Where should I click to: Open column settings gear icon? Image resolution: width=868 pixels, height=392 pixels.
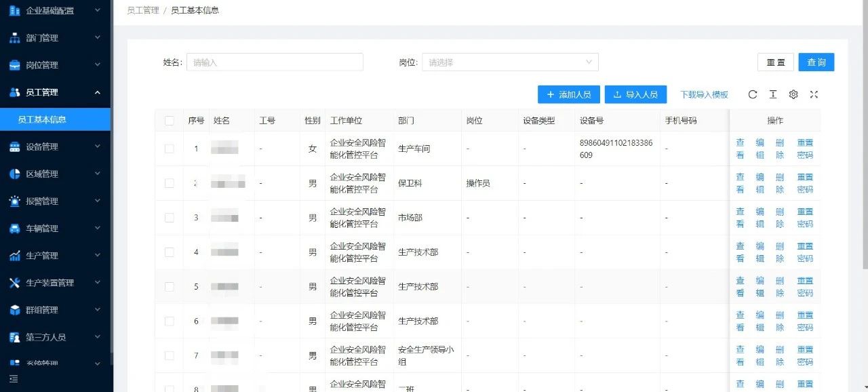[793, 95]
